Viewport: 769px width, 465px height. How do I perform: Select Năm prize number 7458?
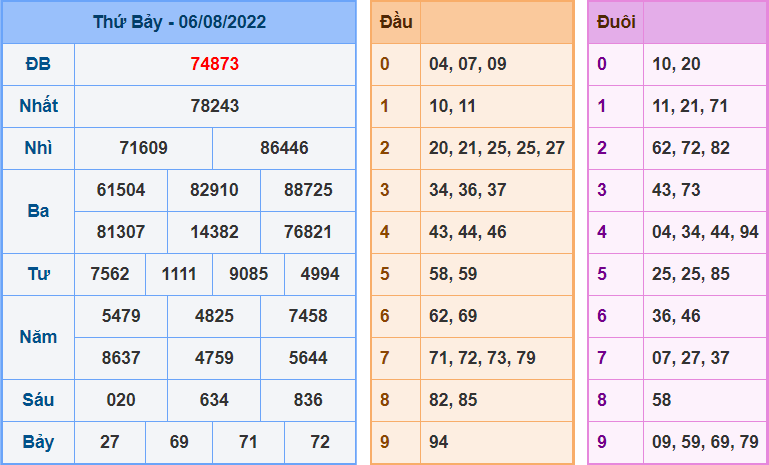[308, 316]
